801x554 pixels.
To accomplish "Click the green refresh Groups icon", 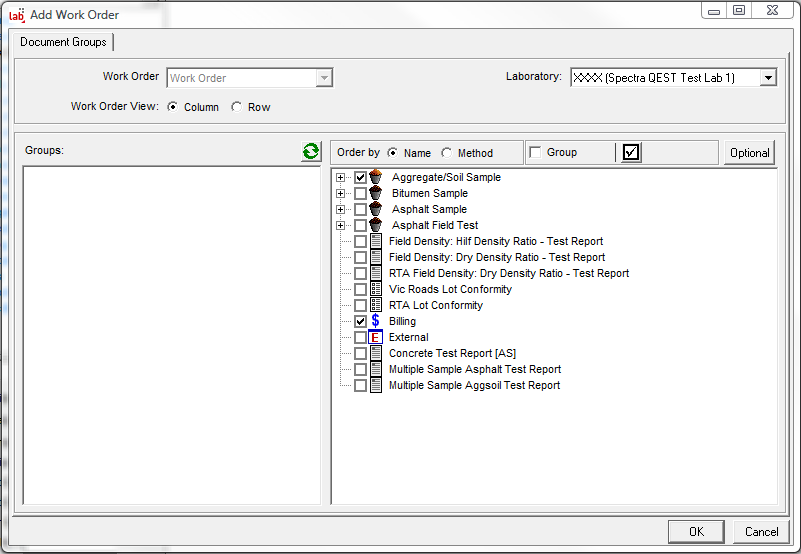I will [311, 152].
